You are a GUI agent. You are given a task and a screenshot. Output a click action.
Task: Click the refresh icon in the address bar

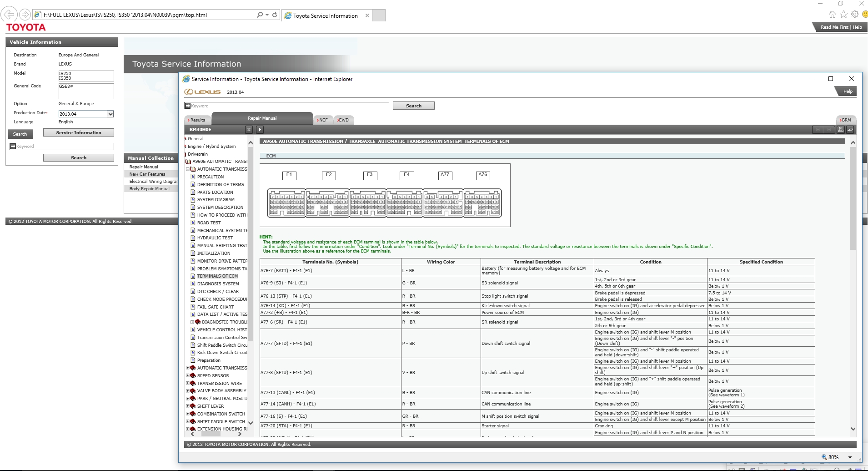click(275, 15)
